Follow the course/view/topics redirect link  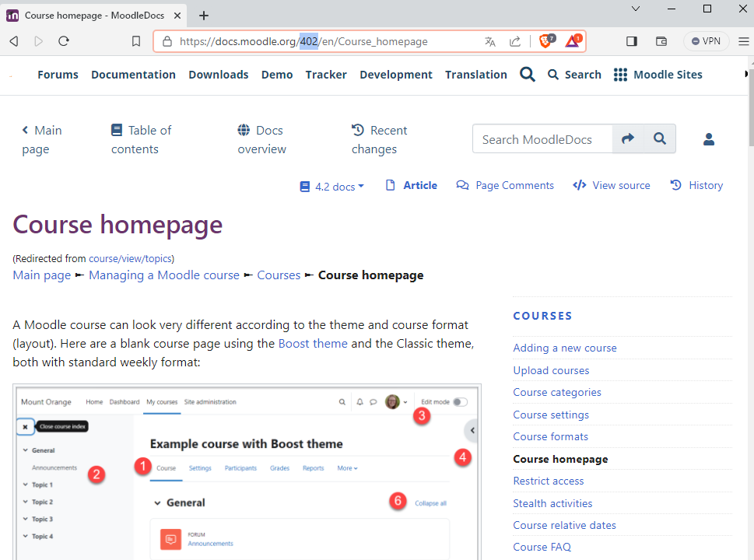pyautogui.click(x=130, y=258)
